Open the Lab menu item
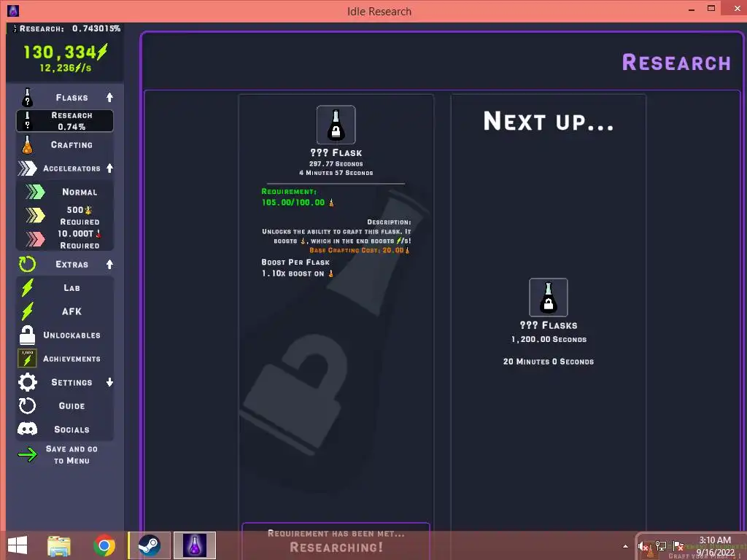Viewport: 747px width, 560px height. pyautogui.click(x=71, y=287)
